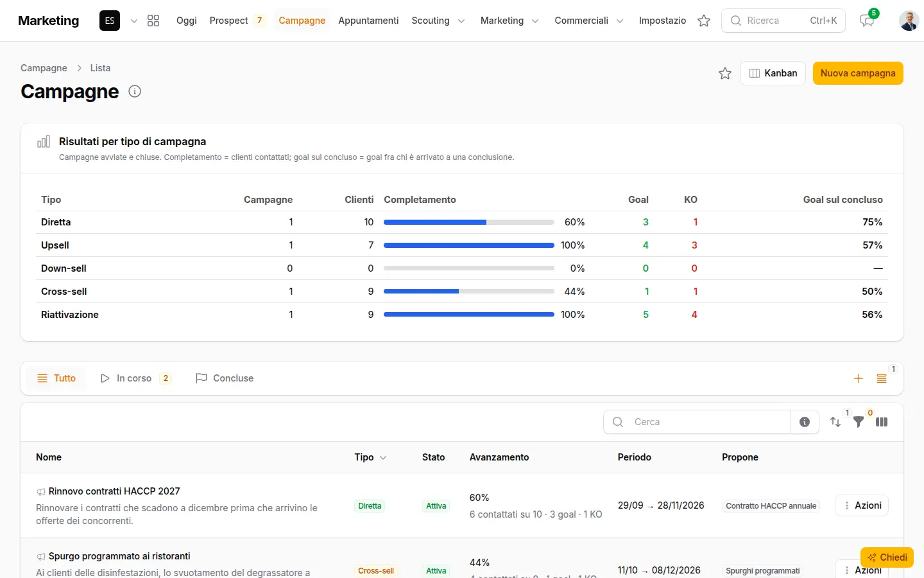
Task: Open the user avatar menu
Action: 909,21
